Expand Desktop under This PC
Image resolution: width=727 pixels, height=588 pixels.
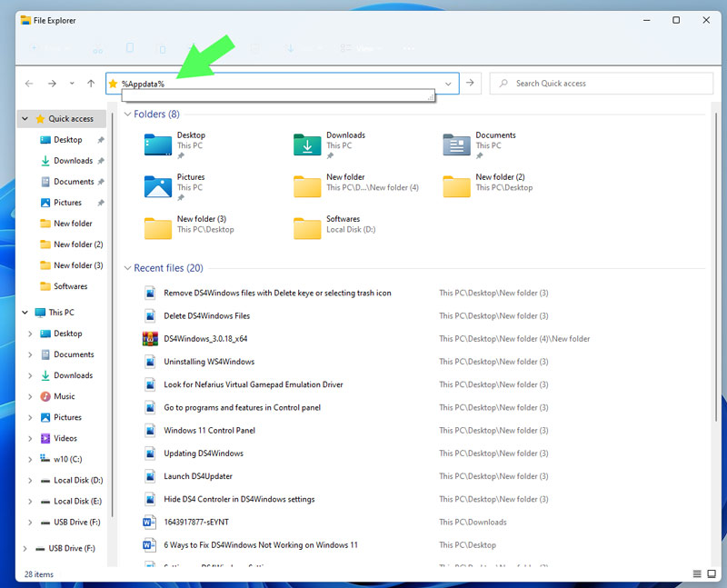(30, 334)
